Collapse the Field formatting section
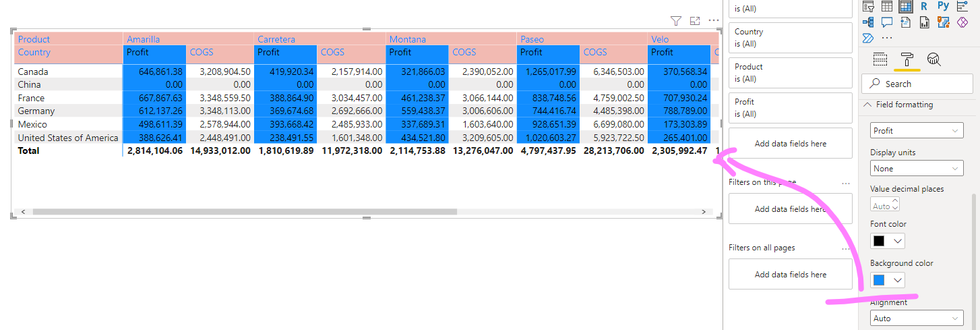Screen dimensions: 980x330 click(900, 105)
